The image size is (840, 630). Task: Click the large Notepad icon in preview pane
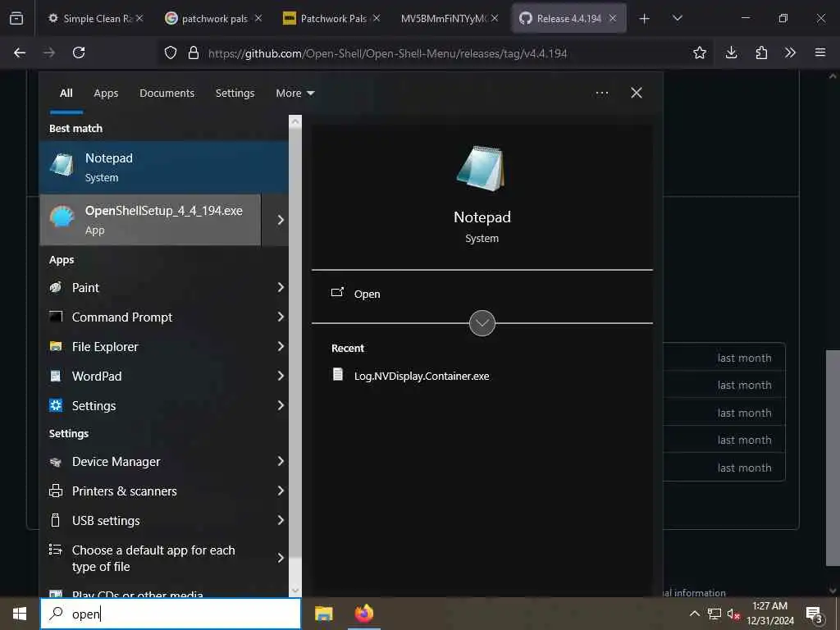(481, 169)
